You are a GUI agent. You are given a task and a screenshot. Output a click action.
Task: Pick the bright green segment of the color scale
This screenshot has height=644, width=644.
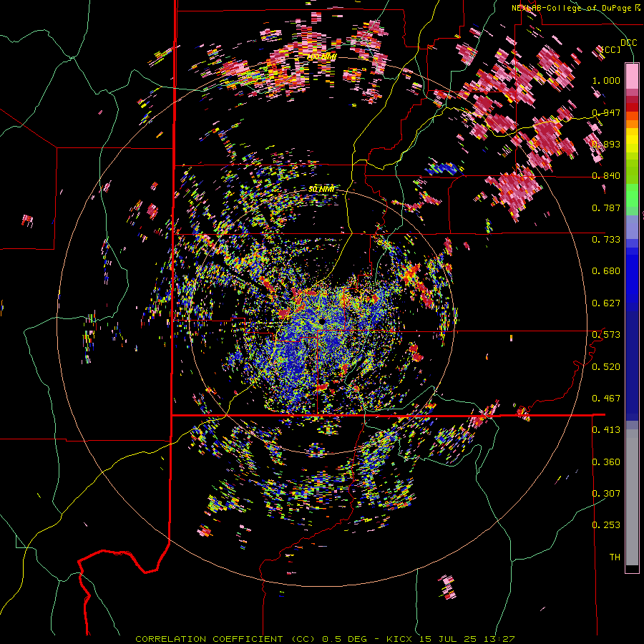click(632, 196)
